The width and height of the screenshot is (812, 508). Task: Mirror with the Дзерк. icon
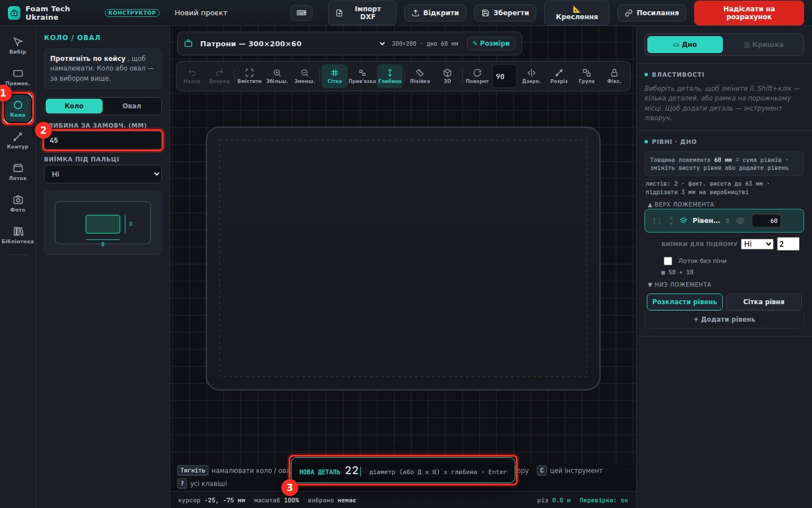click(531, 76)
